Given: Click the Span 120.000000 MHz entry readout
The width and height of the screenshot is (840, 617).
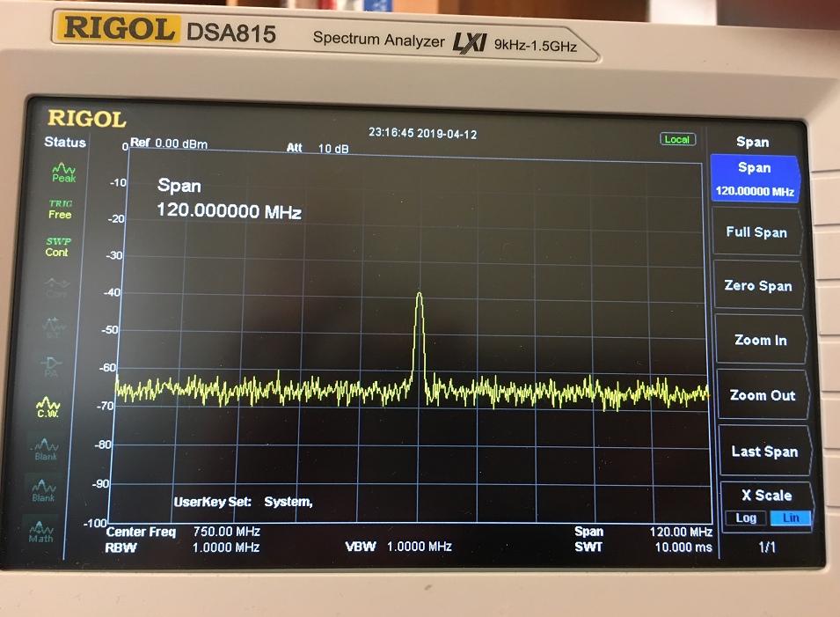Looking at the screenshot, I should [x=229, y=200].
